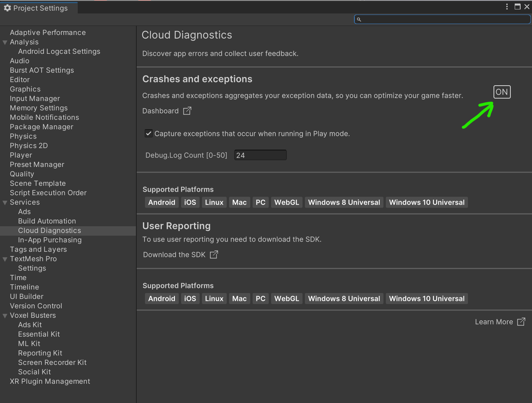Toggle Crashes and exceptions ON switch
The image size is (532, 403).
pos(502,92)
